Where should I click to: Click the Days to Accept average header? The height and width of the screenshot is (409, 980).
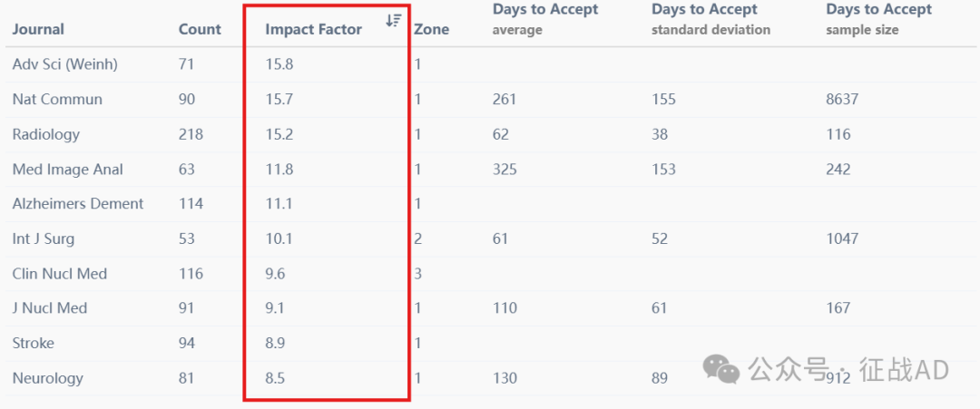[x=545, y=19]
